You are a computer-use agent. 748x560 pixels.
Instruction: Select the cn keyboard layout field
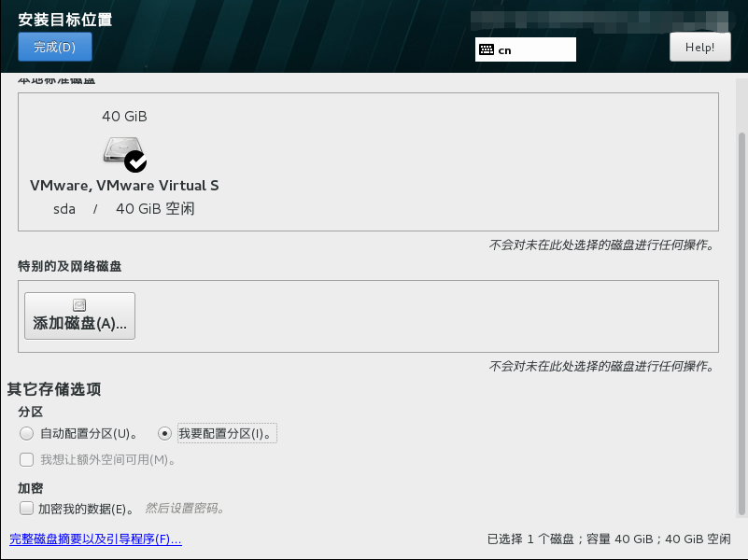[525, 49]
